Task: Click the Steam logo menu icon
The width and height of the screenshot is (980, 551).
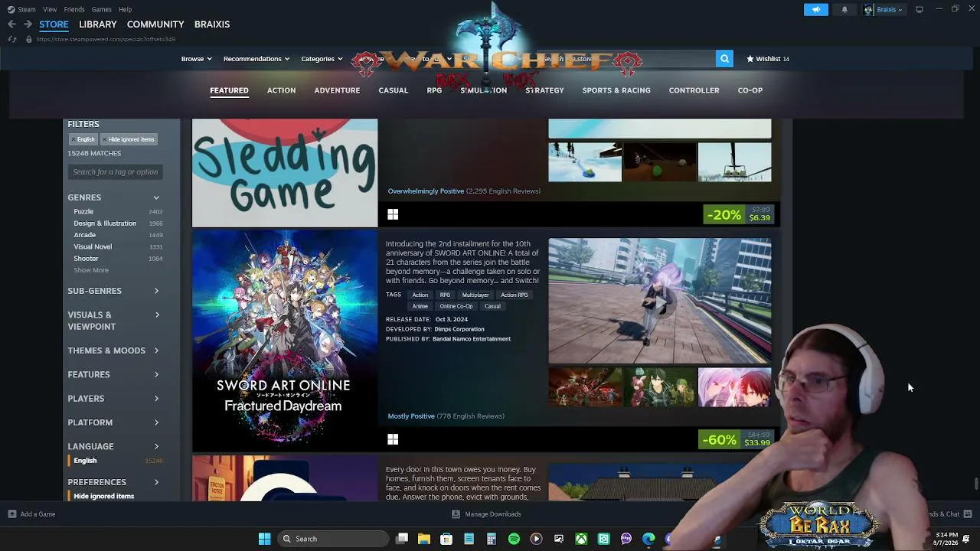Action: (x=11, y=10)
